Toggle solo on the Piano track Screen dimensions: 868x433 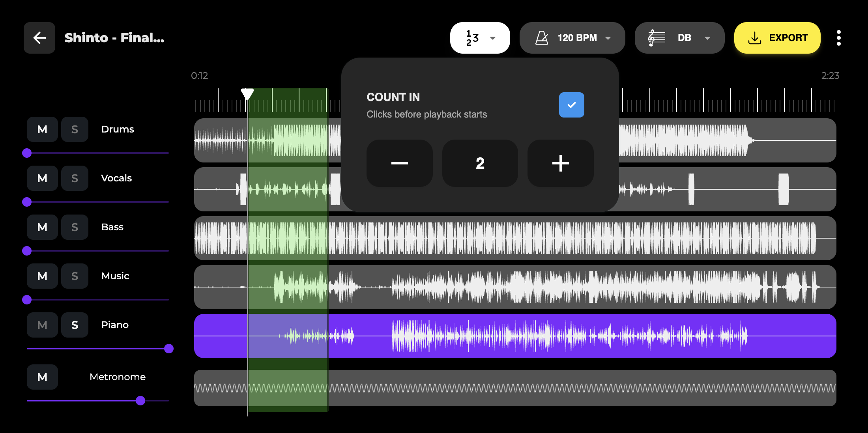point(75,325)
